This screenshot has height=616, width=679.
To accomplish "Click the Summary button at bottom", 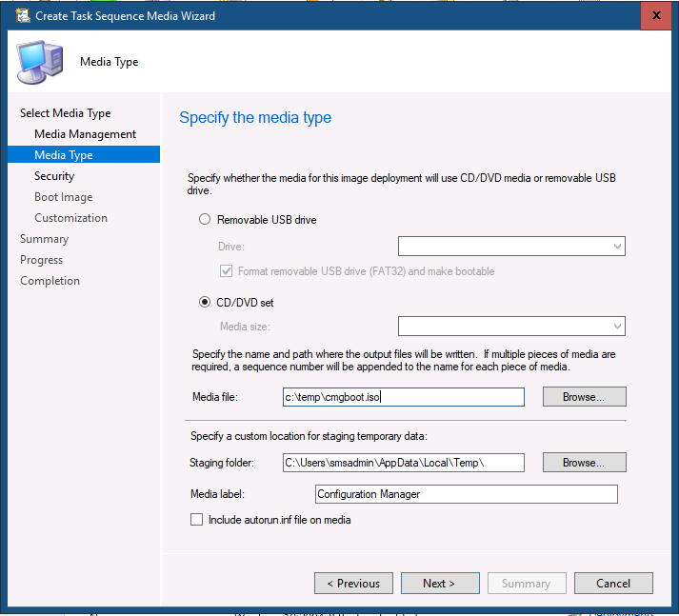I will click(x=527, y=583).
